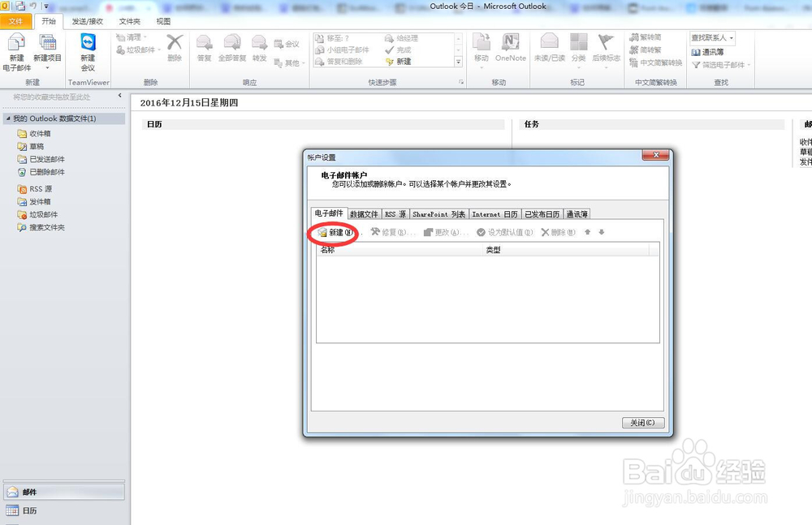Image resolution: width=812 pixels, height=525 pixels.
Task: Move account up arrow icon
Action: pos(587,232)
